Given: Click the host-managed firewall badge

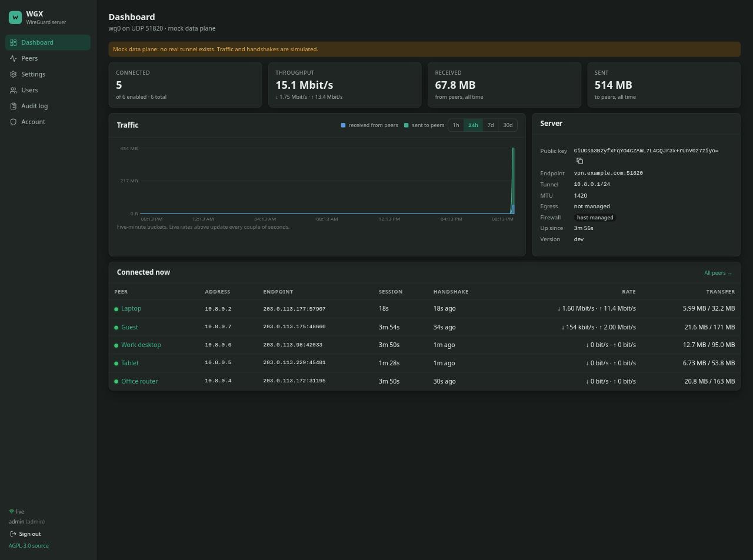Looking at the screenshot, I should point(595,218).
